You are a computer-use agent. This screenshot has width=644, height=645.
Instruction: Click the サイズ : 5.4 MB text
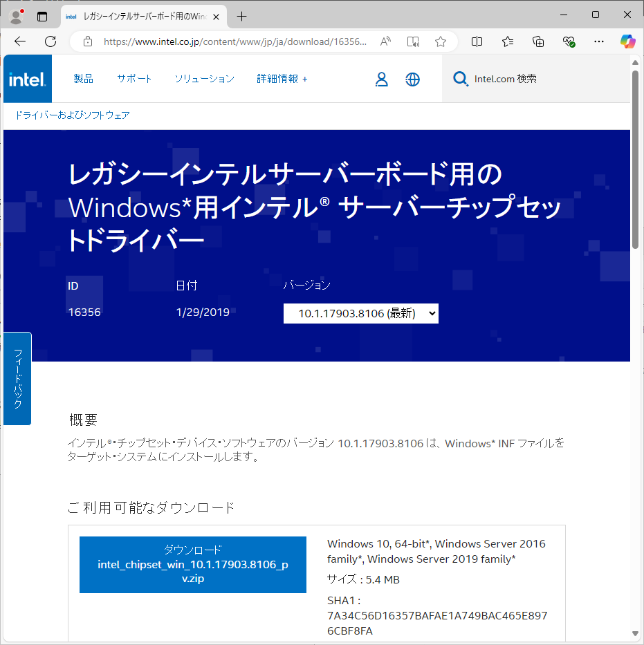[363, 579]
